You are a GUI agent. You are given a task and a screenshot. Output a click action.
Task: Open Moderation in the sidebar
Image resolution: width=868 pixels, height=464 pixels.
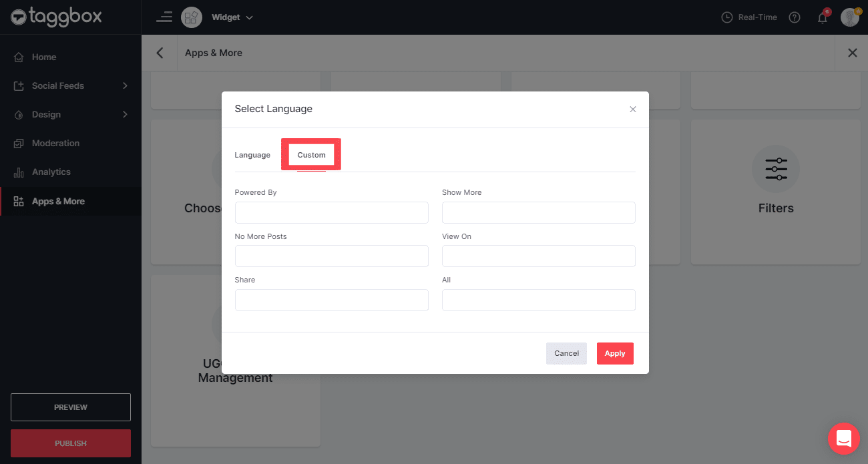tap(55, 143)
